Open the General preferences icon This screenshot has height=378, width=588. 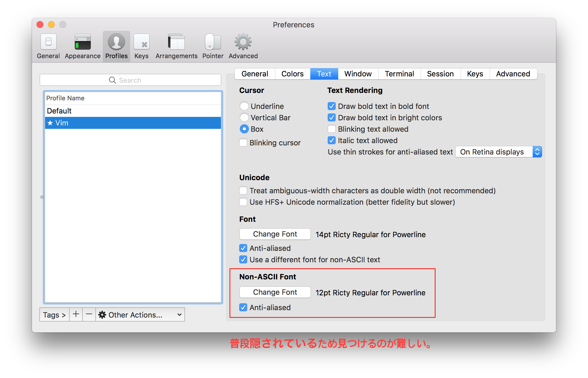pyautogui.click(x=48, y=46)
